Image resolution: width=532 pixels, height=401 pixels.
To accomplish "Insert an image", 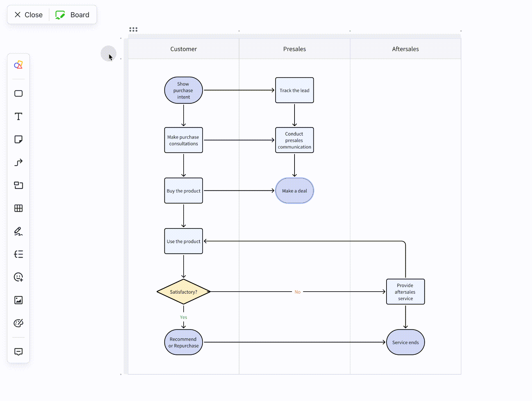I will click(x=18, y=300).
